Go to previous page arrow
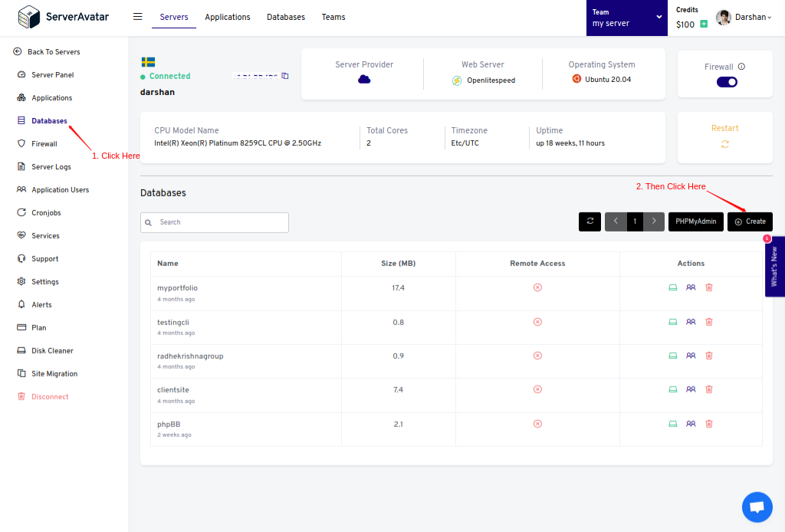Viewport: 785px width, 532px height. [616, 222]
